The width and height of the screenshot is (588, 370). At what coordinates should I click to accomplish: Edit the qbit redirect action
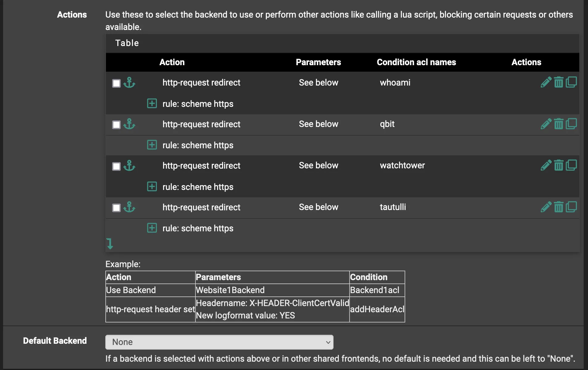click(546, 124)
